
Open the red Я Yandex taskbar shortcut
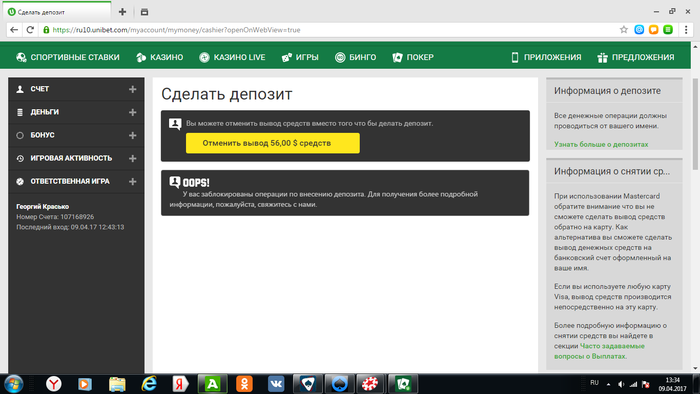[x=180, y=384]
